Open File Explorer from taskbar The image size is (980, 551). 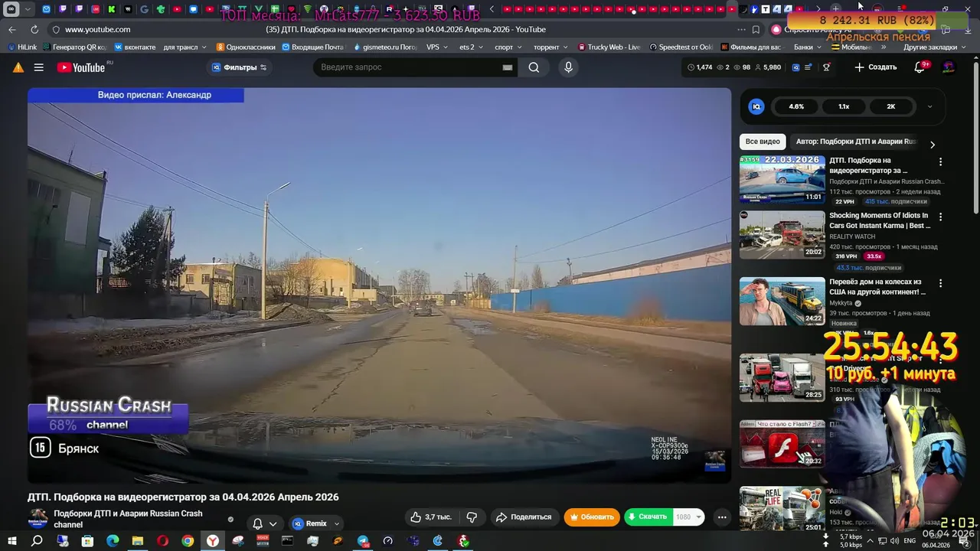(x=138, y=541)
